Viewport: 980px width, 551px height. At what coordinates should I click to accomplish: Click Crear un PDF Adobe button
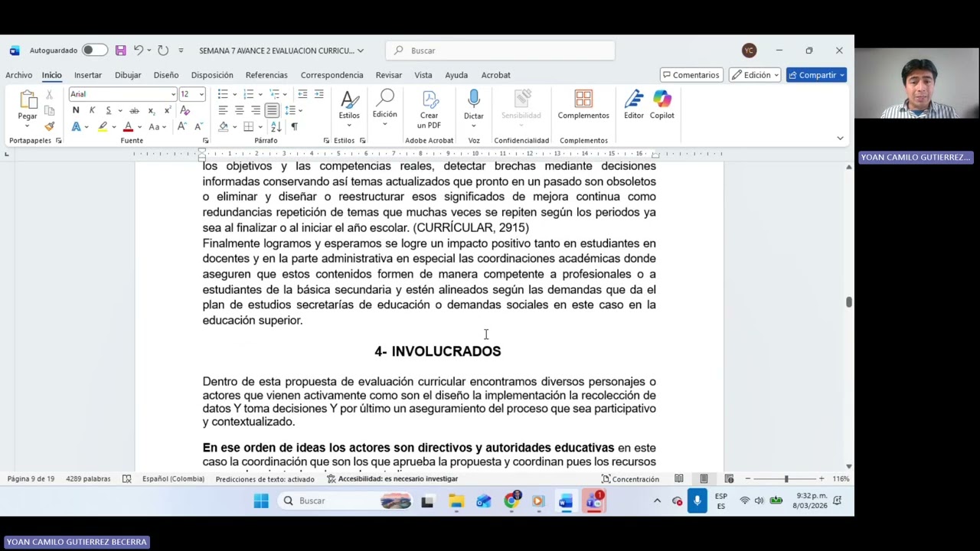[429, 109]
